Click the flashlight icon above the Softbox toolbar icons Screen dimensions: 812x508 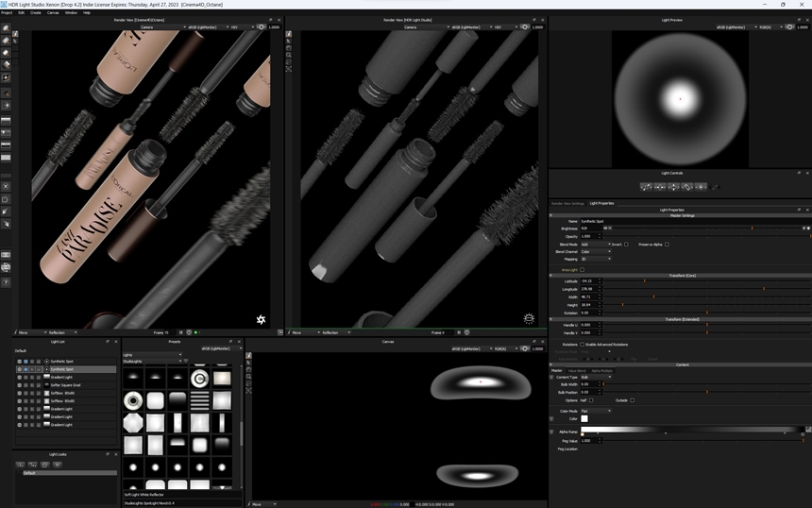pyautogui.click(x=6, y=93)
